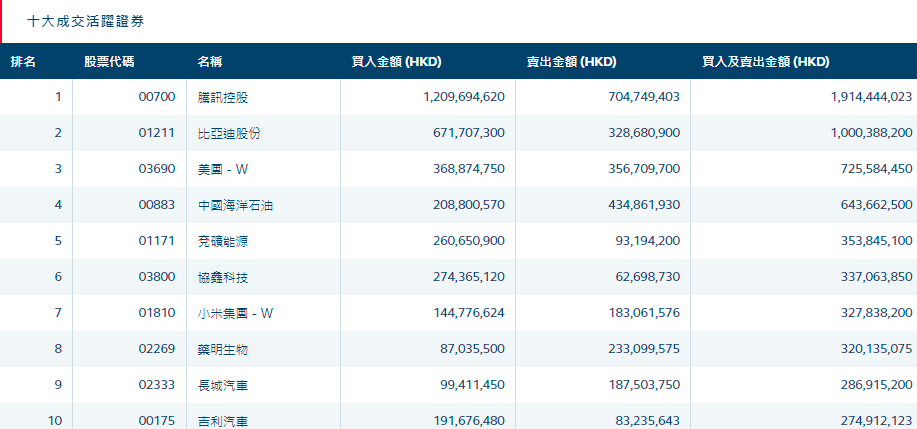Select the name 騰訊控股
The width and height of the screenshot is (917, 429).
(x=223, y=97)
